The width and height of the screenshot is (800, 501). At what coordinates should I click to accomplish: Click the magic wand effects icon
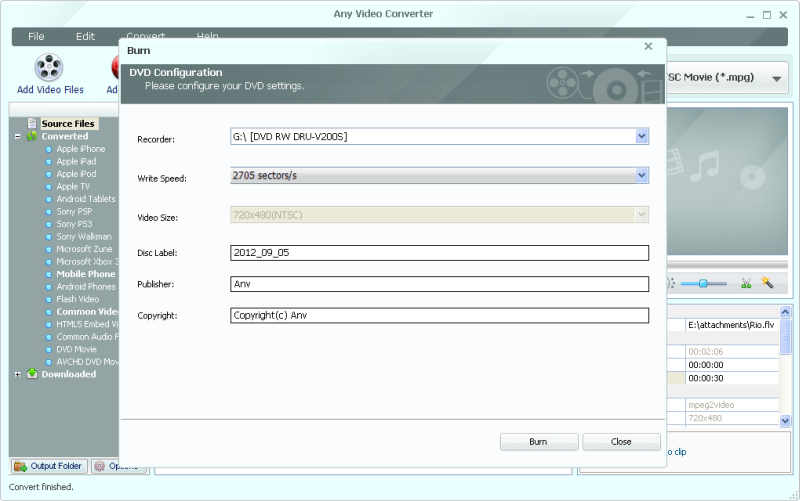pyautogui.click(x=767, y=282)
